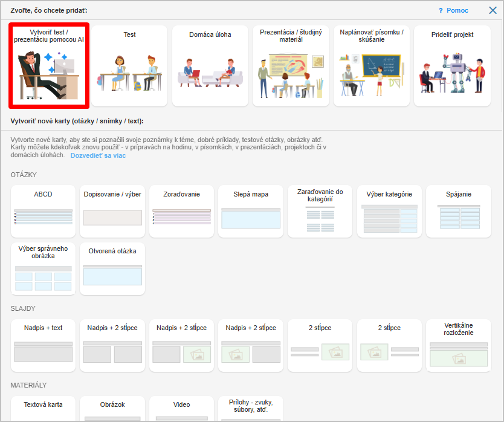Viewport: 504px width, 422px height.
Task: Add a Slepá mapa question
Action: pyautogui.click(x=251, y=211)
